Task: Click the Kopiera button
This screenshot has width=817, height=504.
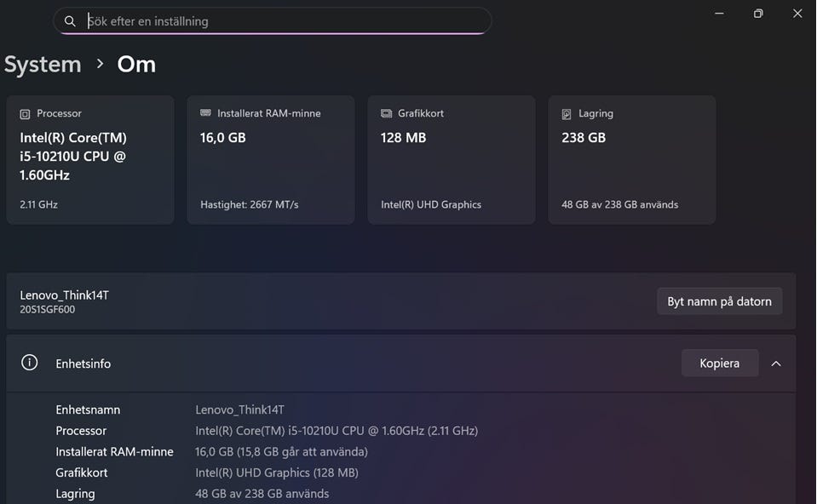Action: tap(720, 364)
